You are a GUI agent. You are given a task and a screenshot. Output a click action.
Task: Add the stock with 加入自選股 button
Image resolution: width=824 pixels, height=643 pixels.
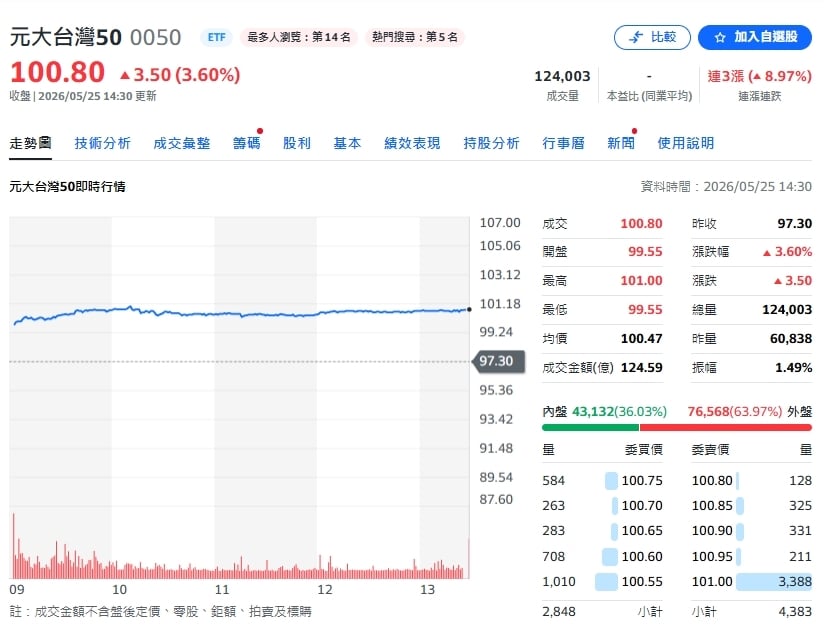pos(755,37)
